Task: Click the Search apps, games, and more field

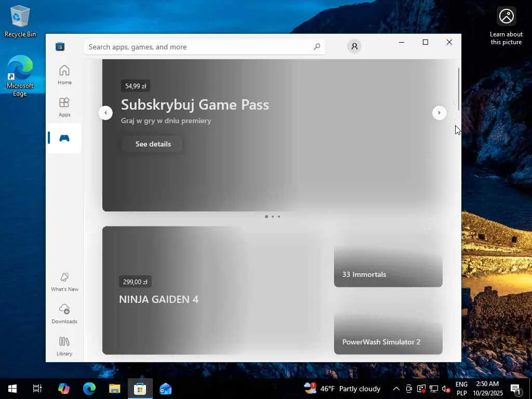Action: pyautogui.click(x=205, y=47)
